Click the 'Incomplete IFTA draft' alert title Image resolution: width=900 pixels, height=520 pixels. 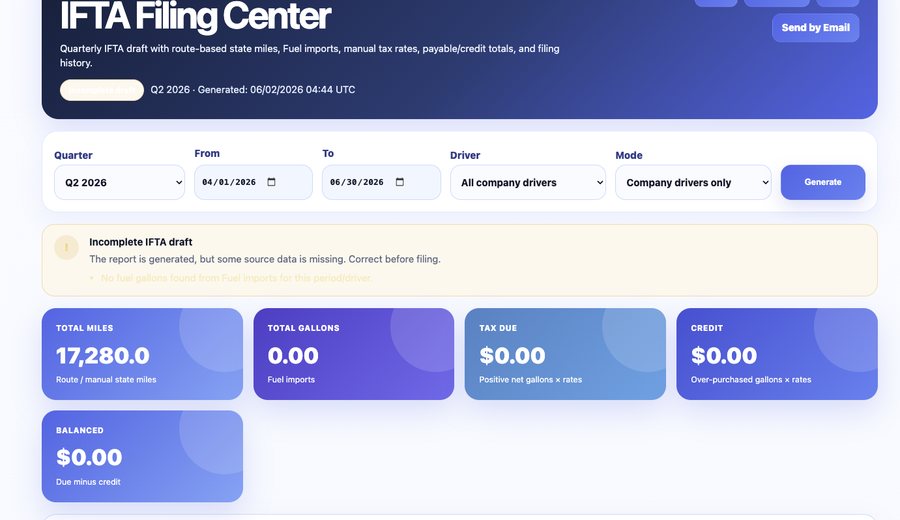tap(141, 242)
